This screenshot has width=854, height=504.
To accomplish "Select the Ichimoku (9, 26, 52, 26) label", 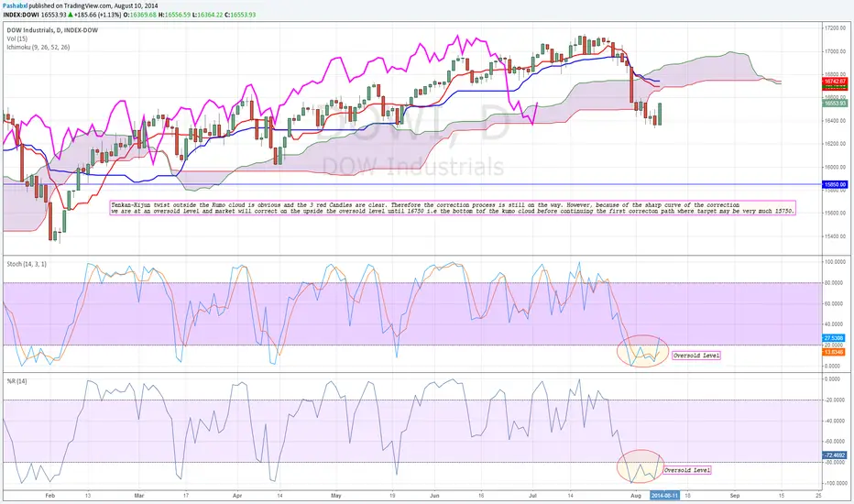I will 38,48.
